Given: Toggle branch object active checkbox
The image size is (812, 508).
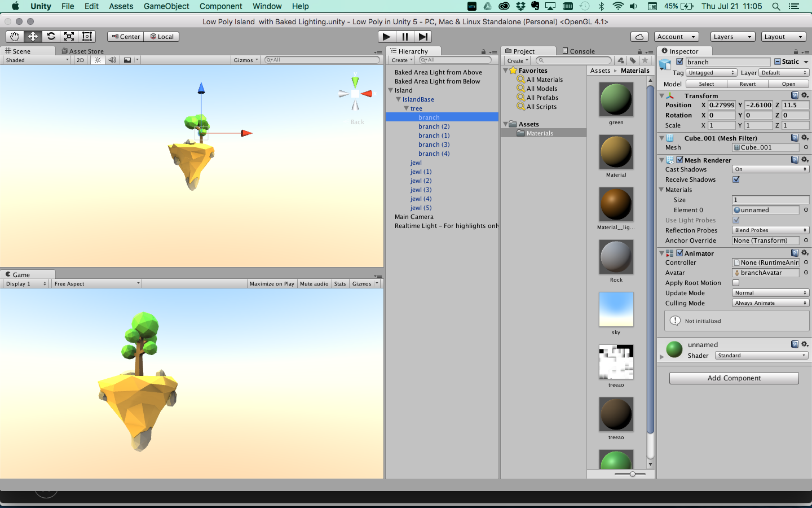Looking at the screenshot, I should pos(679,62).
